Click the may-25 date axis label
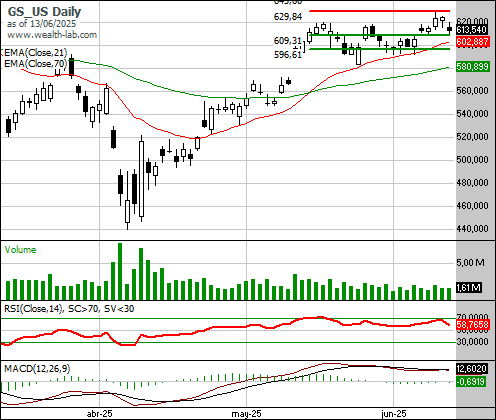The height and width of the screenshot is (420, 496). (246, 414)
